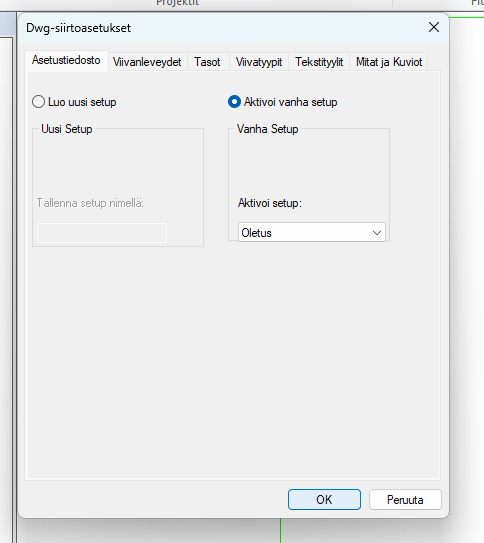Click the Uusi Setup group box heading

pyautogui.click(x=67, y=129)
